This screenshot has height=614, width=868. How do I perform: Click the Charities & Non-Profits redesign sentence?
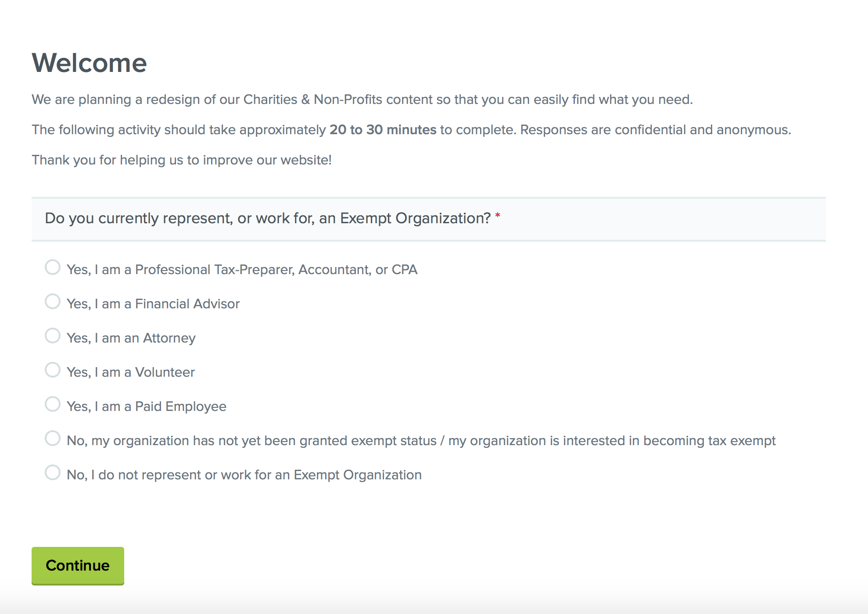(x=362, y=100)
